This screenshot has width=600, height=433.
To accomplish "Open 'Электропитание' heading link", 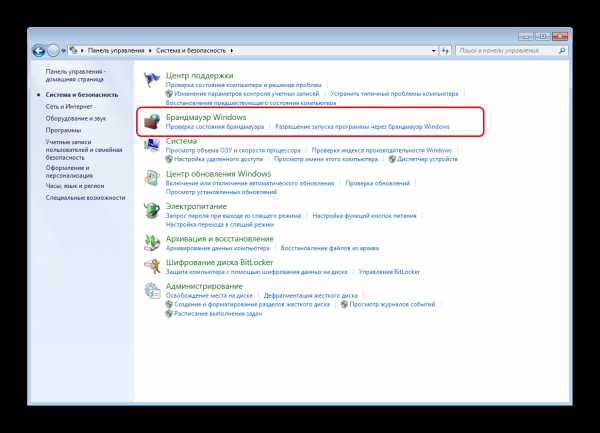I will (x=196, y=206).
